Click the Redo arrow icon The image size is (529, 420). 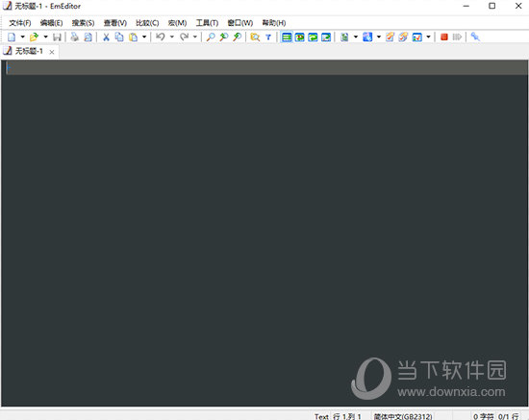184,37
